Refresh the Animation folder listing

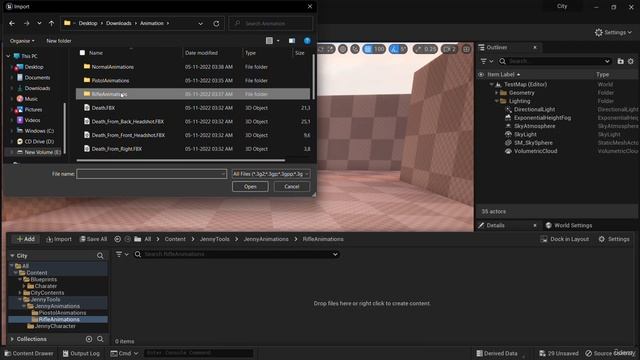click(216, 23)
